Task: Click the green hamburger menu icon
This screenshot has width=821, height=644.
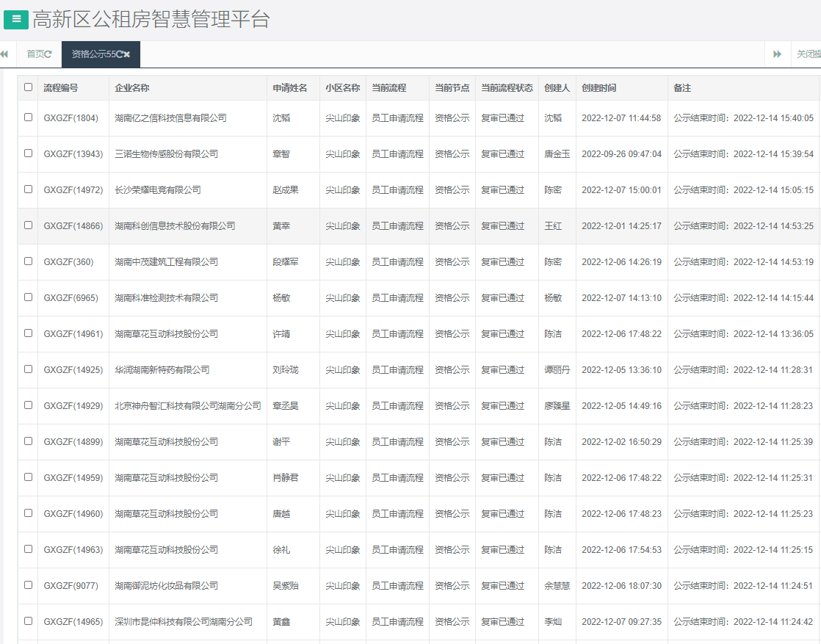Action: click(x=15, y=19)
